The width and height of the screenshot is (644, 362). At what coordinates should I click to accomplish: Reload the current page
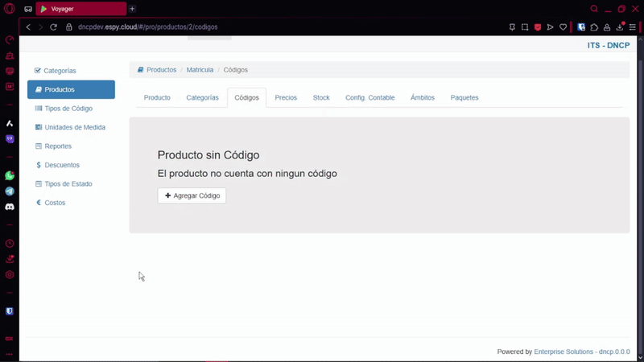click(x=53, y=27)
